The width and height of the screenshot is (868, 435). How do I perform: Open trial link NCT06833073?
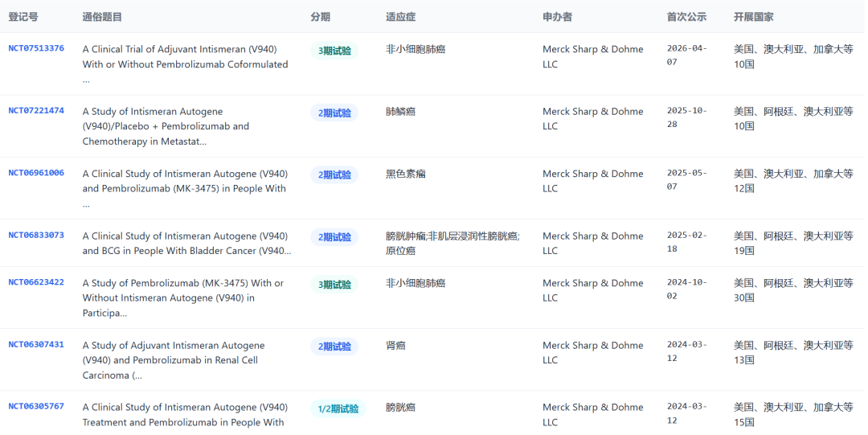36,235
